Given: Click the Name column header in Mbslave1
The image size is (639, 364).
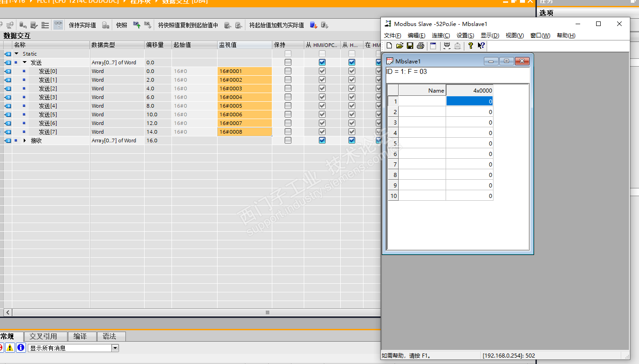Looking at the screenshot, I should click(422, 90).
